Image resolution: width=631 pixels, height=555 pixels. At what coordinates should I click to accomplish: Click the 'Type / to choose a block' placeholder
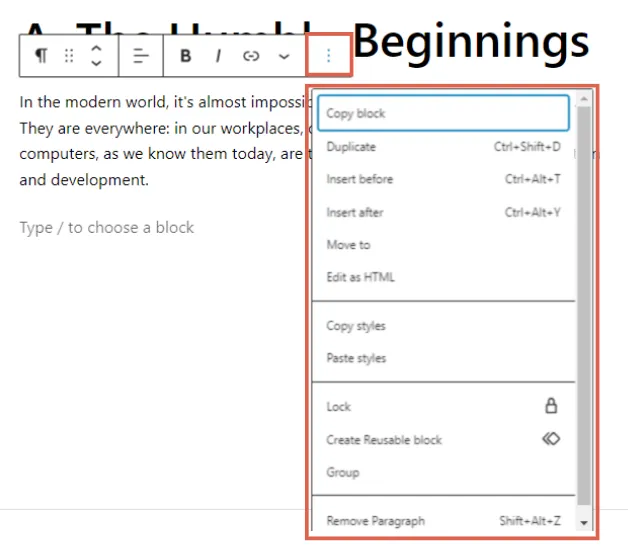[x=107, y=228]
